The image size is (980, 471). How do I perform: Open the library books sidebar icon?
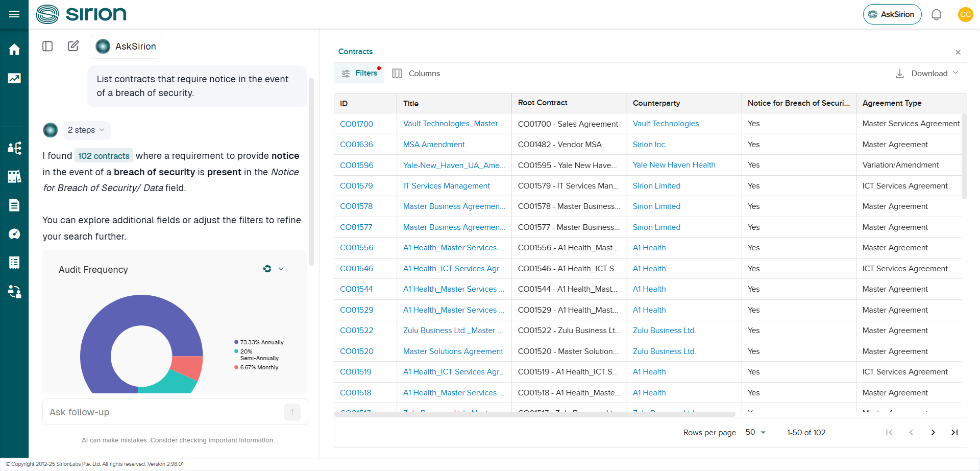[x=14, y=177]
